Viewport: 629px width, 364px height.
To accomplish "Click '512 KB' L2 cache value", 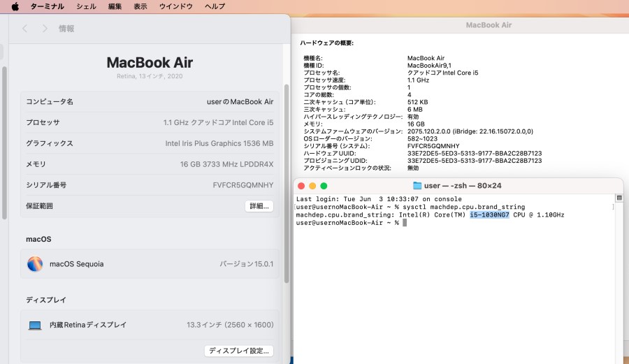I will 418,102.
